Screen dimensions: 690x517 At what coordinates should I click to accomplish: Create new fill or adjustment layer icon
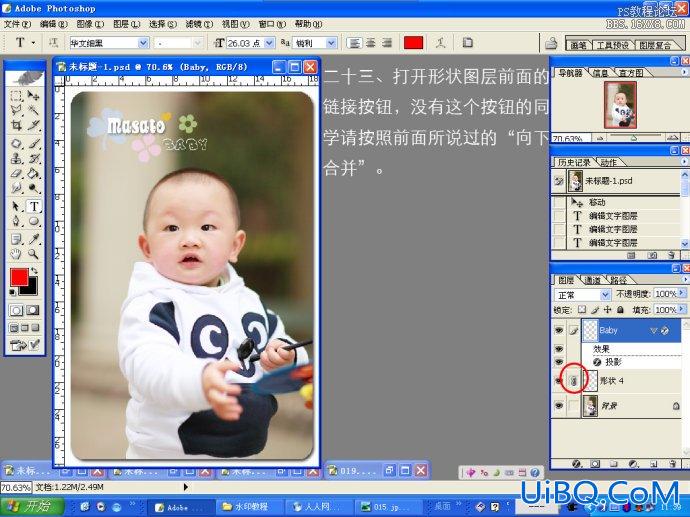[634, 464]
